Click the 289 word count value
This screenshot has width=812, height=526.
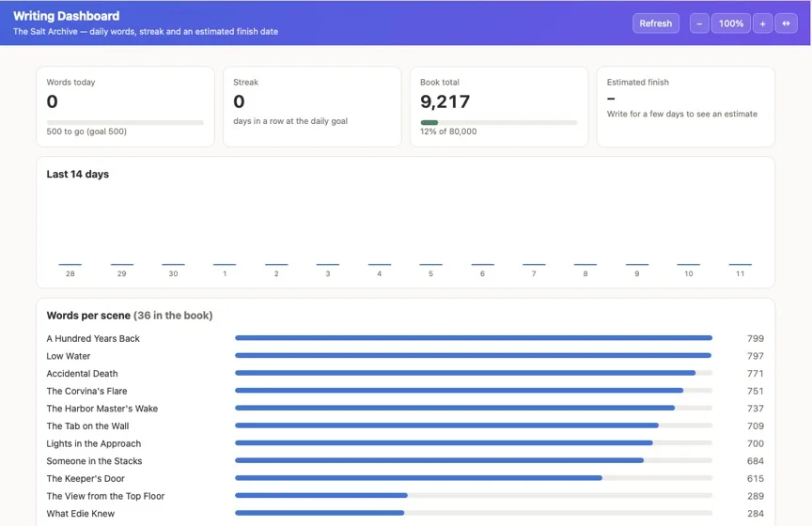756,497
